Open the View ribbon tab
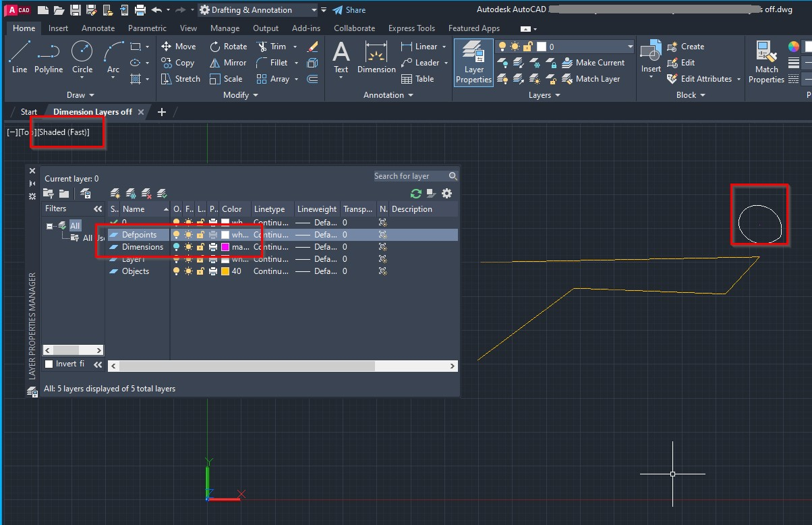The width and height of the screenshot is (812, 525). pyautogui.click(x=188, y=28)
